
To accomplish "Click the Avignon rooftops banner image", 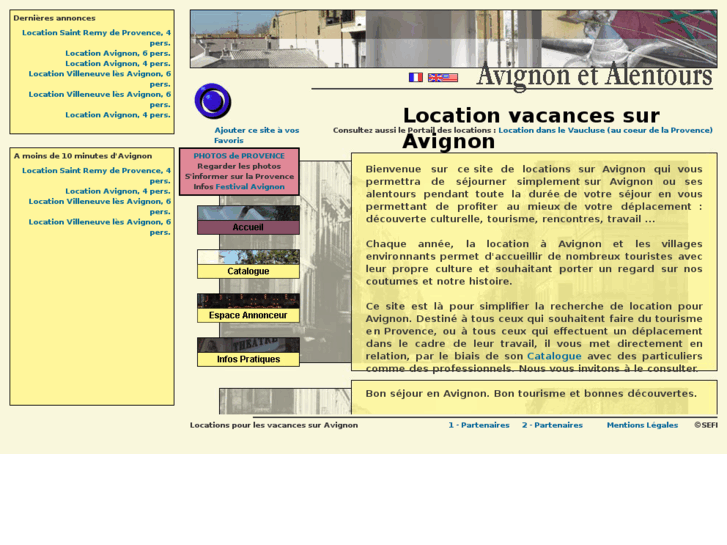I will coord(453,39).
